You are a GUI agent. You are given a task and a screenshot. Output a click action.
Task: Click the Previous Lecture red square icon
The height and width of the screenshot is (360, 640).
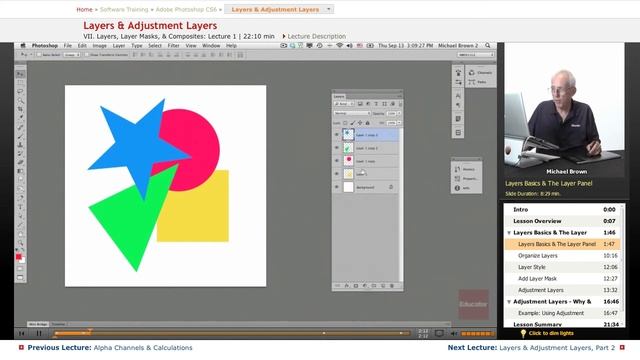point(21,347)
